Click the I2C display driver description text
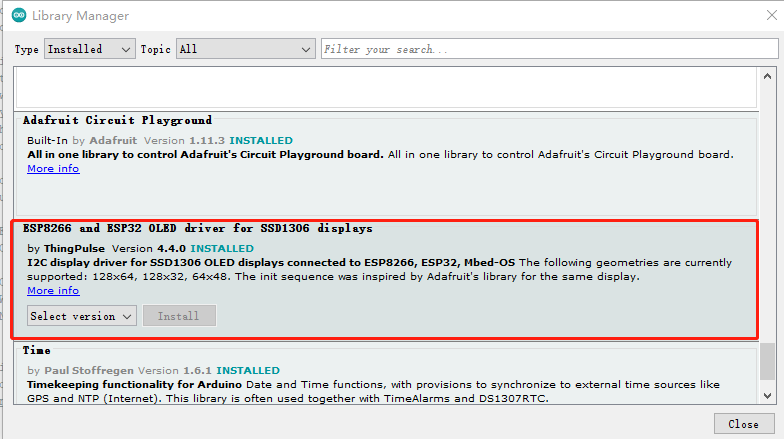 (271, 262)
